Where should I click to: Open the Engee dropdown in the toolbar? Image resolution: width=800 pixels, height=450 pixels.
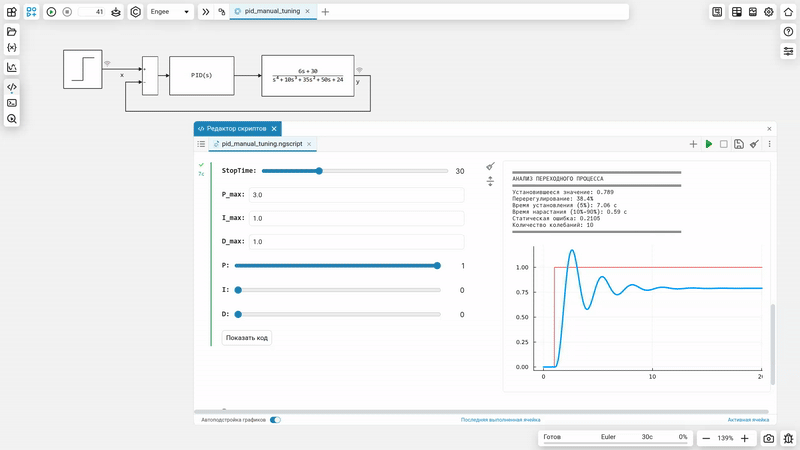(x=171, y=12)
